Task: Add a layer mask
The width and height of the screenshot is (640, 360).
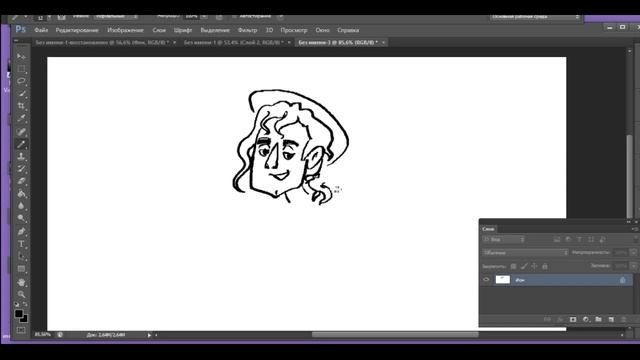Action: coord(573,320)
